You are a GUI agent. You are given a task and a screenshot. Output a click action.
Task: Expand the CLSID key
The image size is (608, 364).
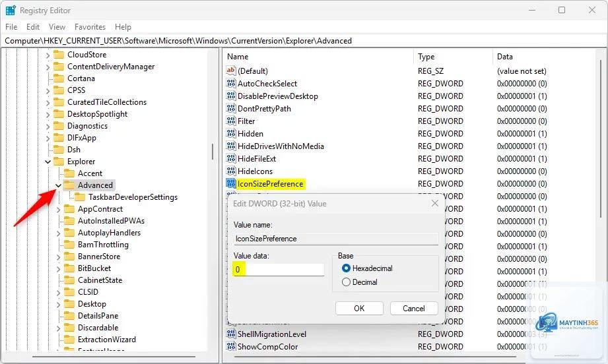point(58,293)
